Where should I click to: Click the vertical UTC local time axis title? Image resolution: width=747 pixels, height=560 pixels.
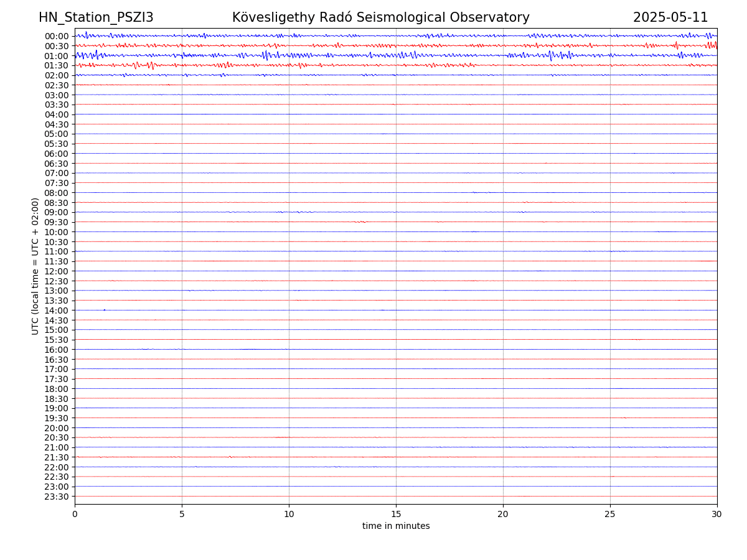click(x=35, y=266)
